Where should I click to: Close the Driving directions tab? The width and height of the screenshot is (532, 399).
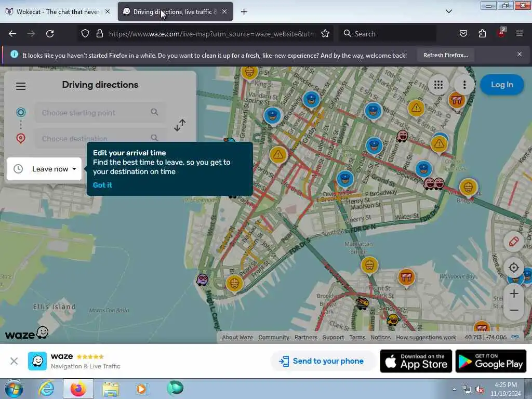[x=224, y=11]
